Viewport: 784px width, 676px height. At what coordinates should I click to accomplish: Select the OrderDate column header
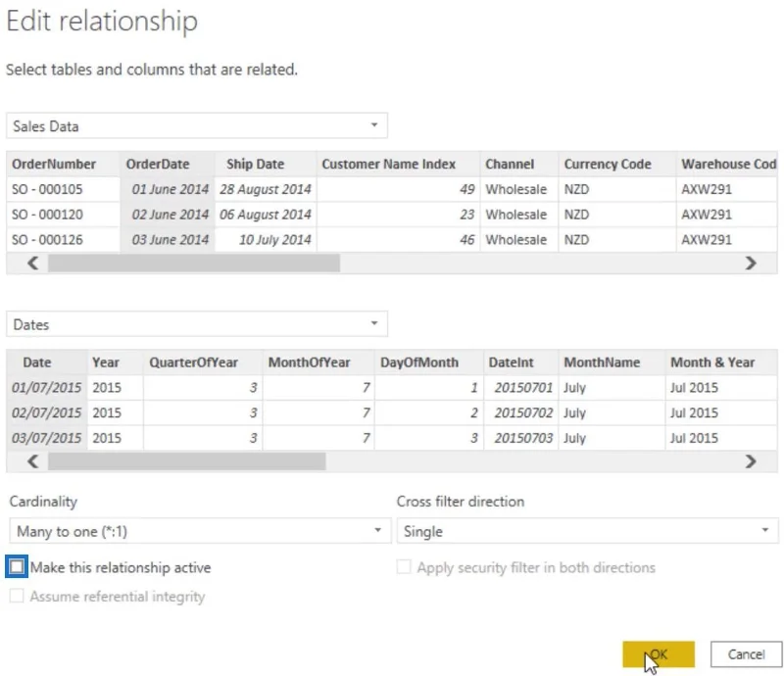point(167,164)
